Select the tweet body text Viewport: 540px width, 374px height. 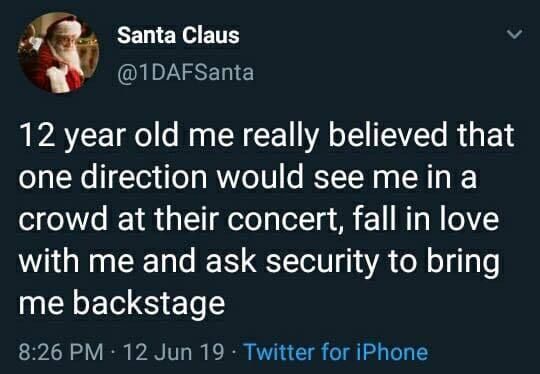tap(266, 219)
